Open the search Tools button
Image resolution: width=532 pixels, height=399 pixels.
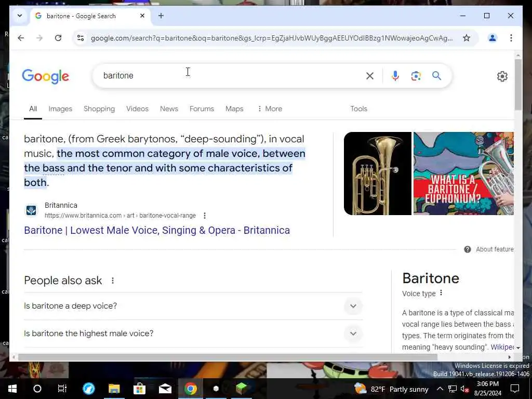click(358, 109)
